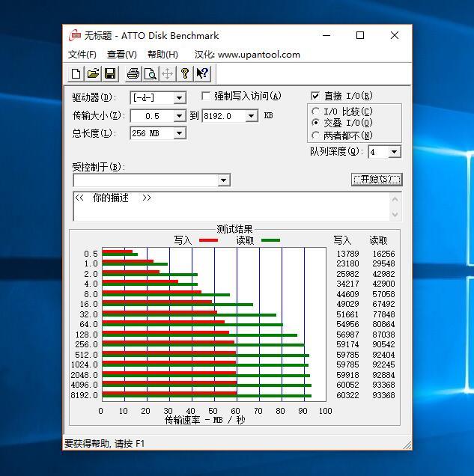The width and height of the screenshot is (474, 476).
Task: Click the yellow question mark About icon
Action: (185, 74)
